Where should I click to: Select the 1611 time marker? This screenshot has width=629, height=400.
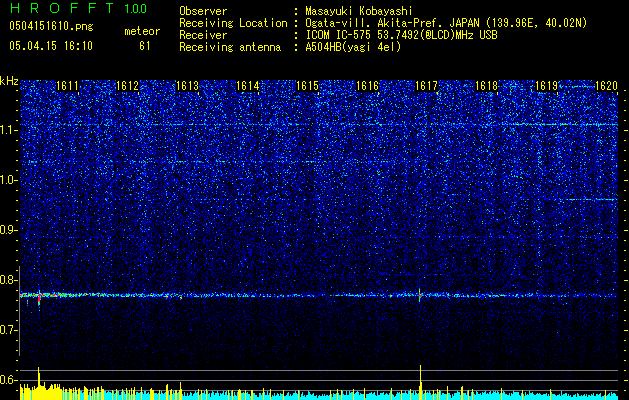click(67, 86)
